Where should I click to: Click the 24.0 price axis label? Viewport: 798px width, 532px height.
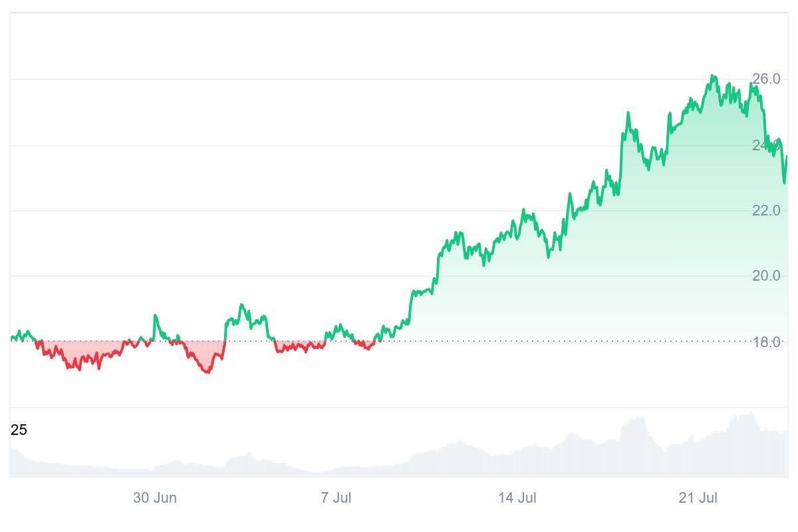point(766,145)
